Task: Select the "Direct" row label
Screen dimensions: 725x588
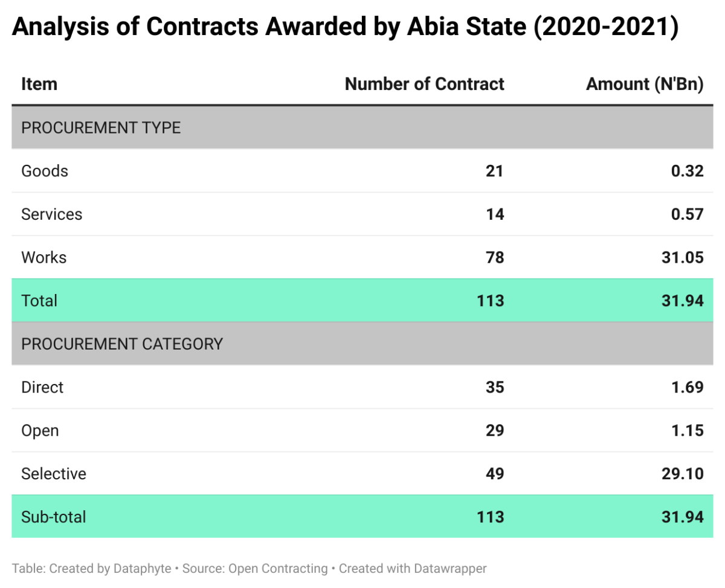Action: pyautogui.click(x=42, y=387)
